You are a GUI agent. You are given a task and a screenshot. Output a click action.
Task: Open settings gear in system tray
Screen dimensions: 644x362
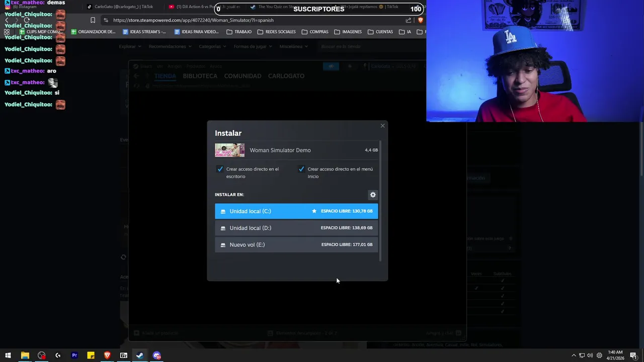[599, 355]
